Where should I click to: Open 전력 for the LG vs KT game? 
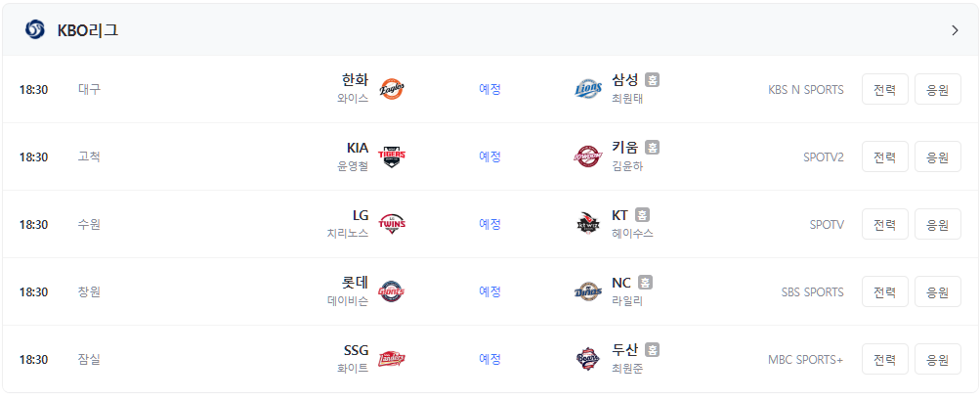(885, 224)
